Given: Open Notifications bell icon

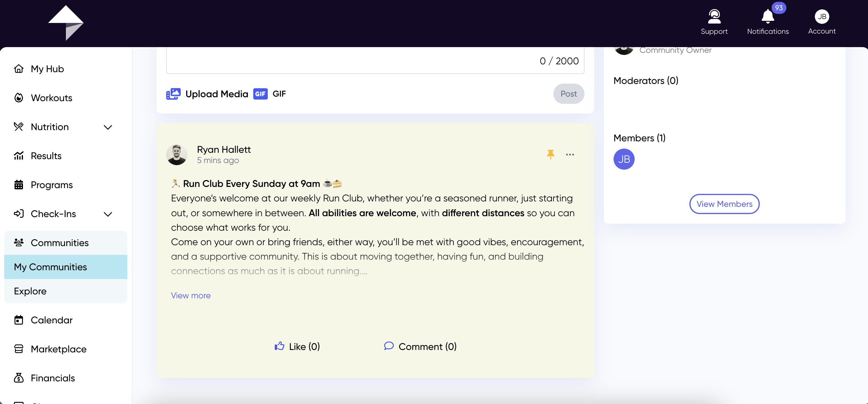Looking at the screenshot, I should (x=768, y=17).
